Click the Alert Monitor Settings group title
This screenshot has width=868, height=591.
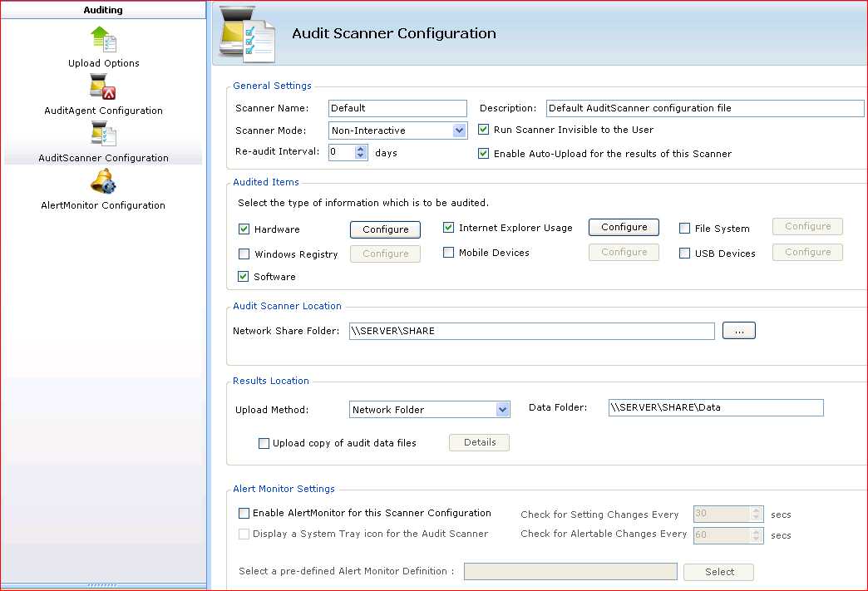click(x=284, y=489)
